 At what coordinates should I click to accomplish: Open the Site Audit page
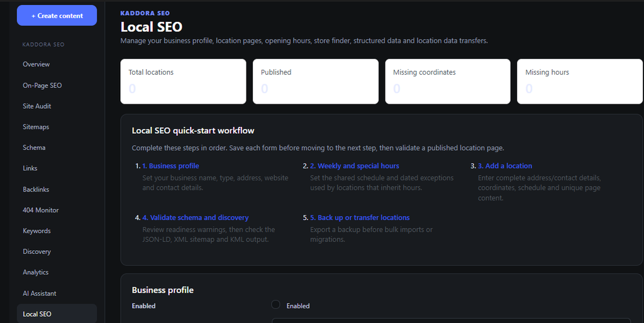(x=37, y=106)
